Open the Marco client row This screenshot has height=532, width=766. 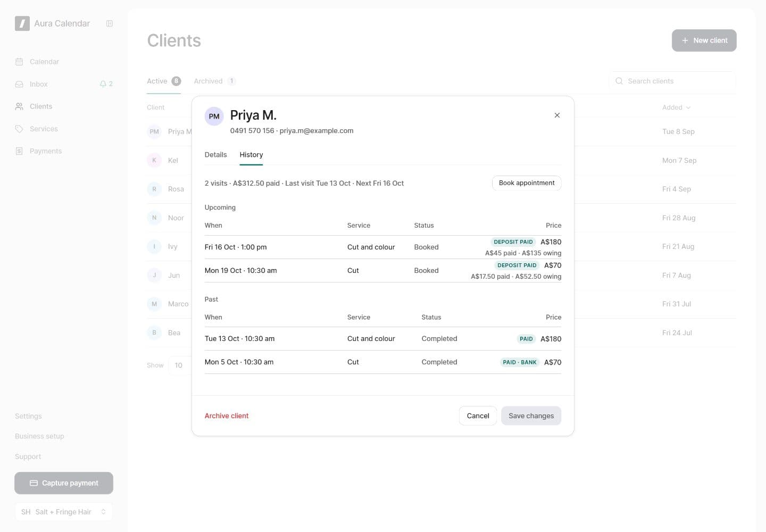coord(169,304)
